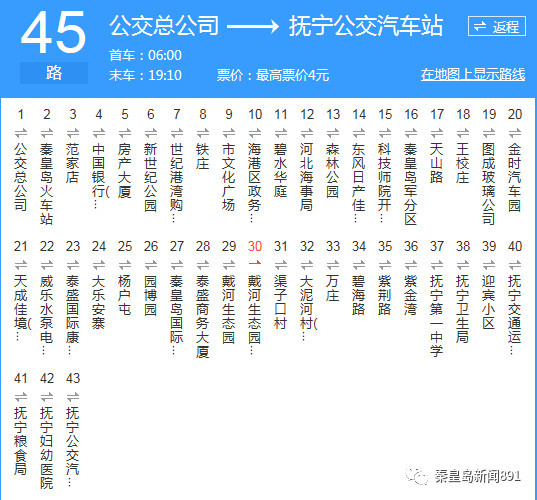
Task: Select stop 32 大泥河村
Action: click(x=308, y=308)
